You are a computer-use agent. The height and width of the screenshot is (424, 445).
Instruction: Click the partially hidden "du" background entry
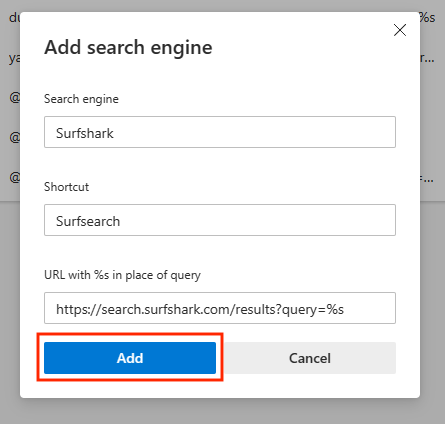pyautogui.click(x=14, y=17)
